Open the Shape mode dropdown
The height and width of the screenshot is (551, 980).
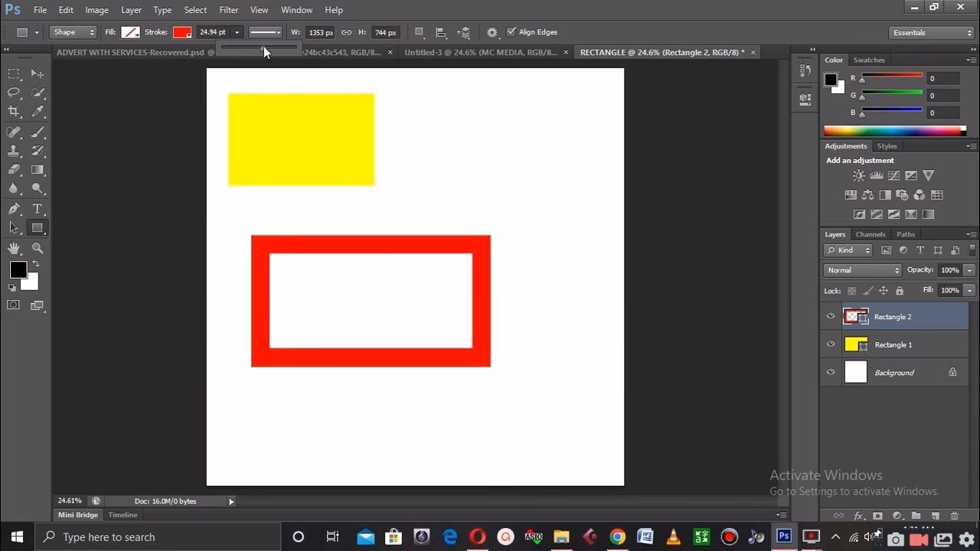pyautogui.click(x=73, y=32)
